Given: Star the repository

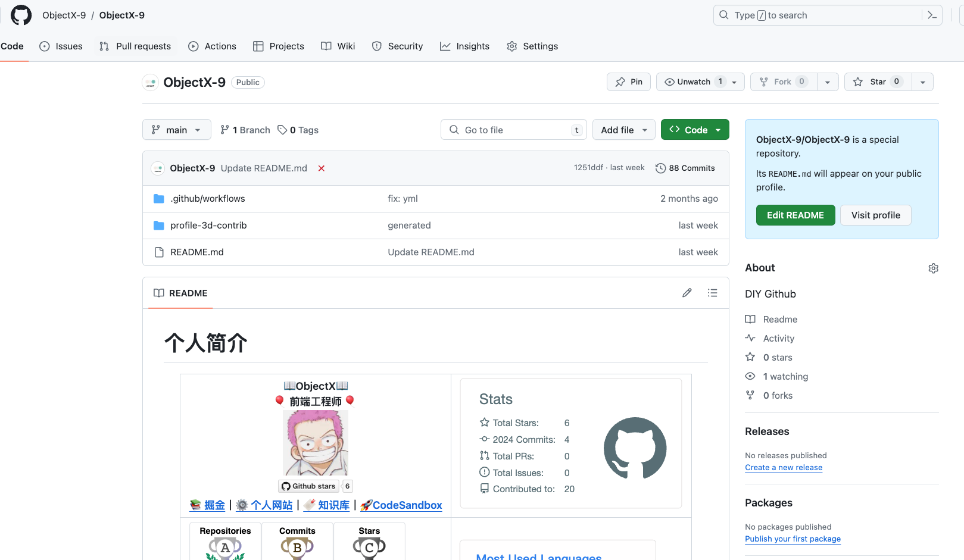Looking at the screenshot, I should click(878, 82).
